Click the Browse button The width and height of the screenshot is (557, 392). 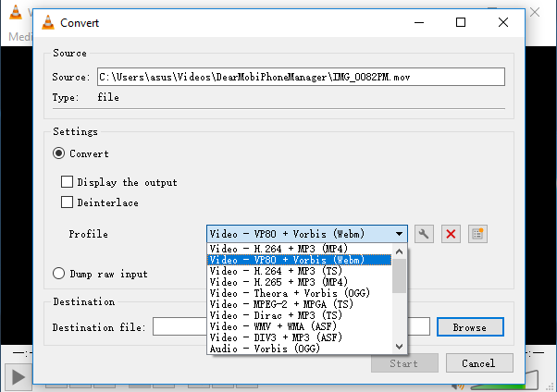[470, 326]
